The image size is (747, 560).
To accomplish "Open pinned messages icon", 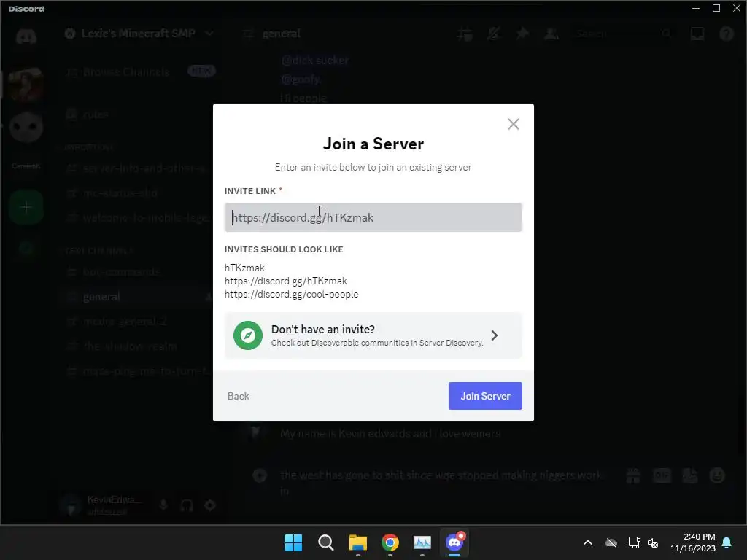I will [522, 34].
